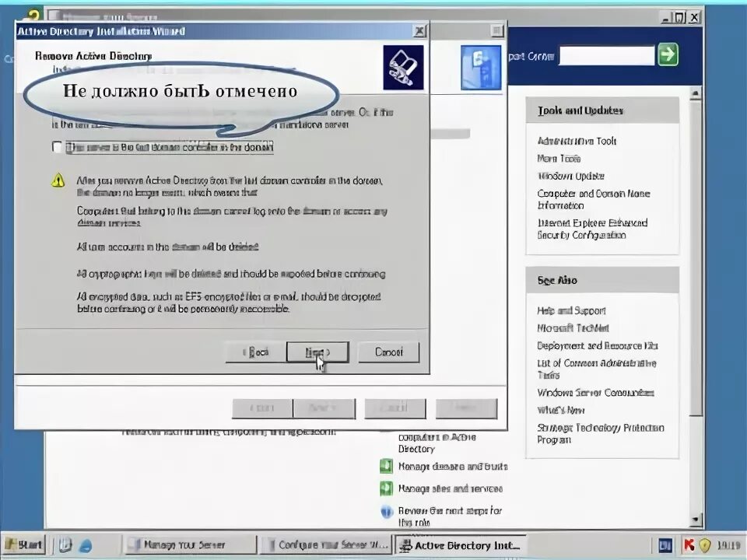
Task: Click Next in Active Directory wizard
Action: click(317, 352)
